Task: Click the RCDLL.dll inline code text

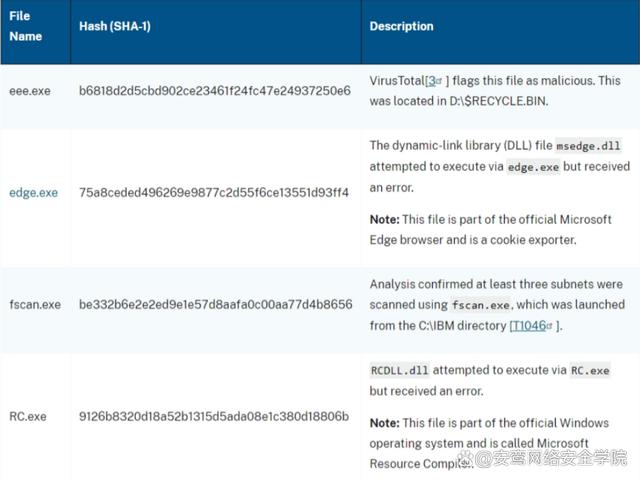Action: click(400, 370)
